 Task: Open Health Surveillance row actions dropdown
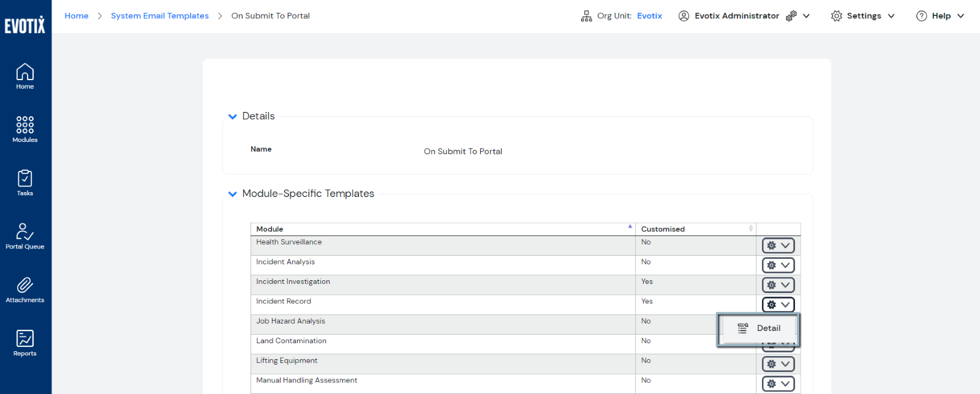tap(778, 245)
